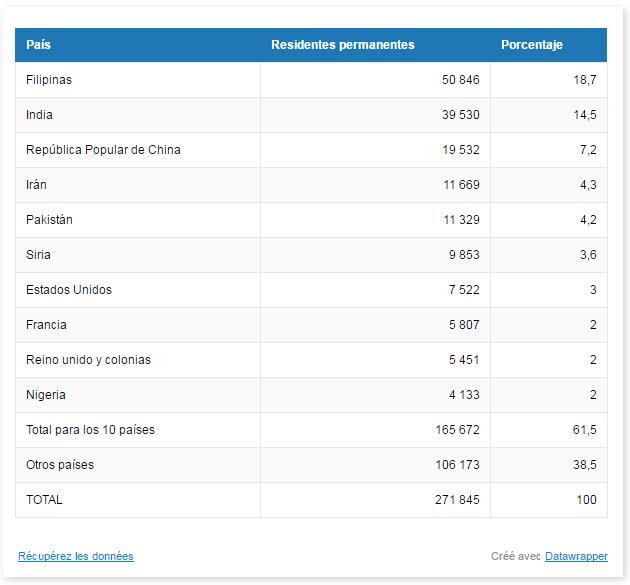Click the Filipinas country cell
The width and height of the screenshot is (630, 585).
(x=49, y=80)
